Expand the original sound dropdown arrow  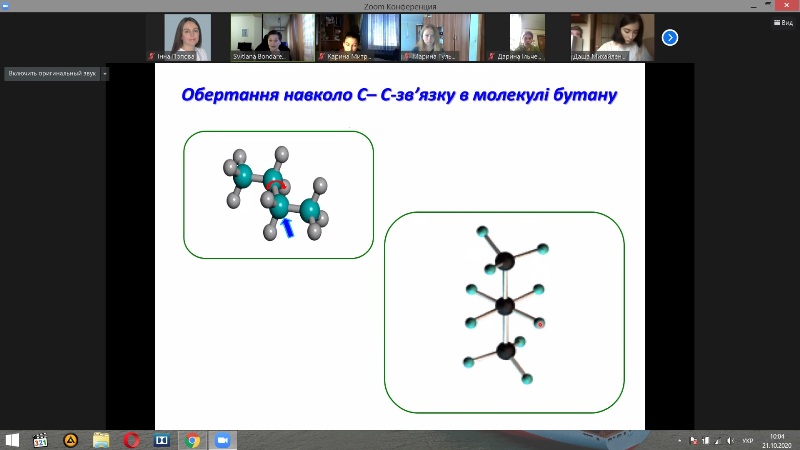click(105, 74)
